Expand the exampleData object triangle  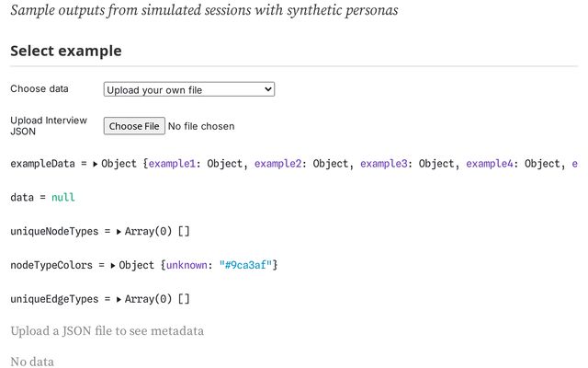[95, 164]
